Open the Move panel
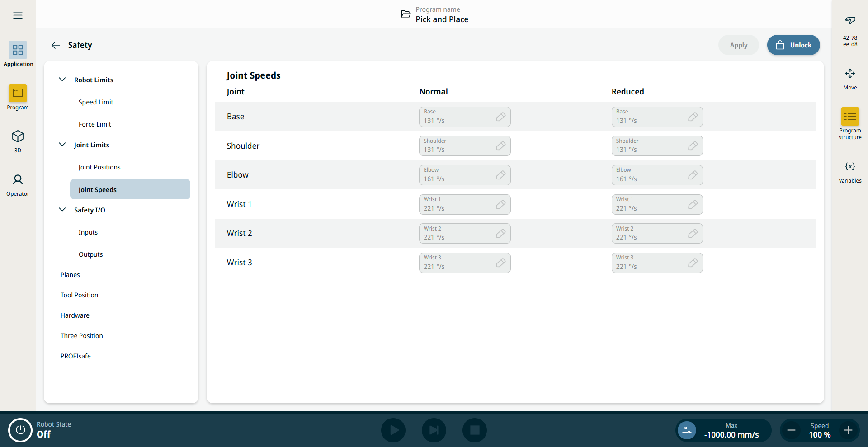Screen dimensions: 868x447 pos(849,74)
